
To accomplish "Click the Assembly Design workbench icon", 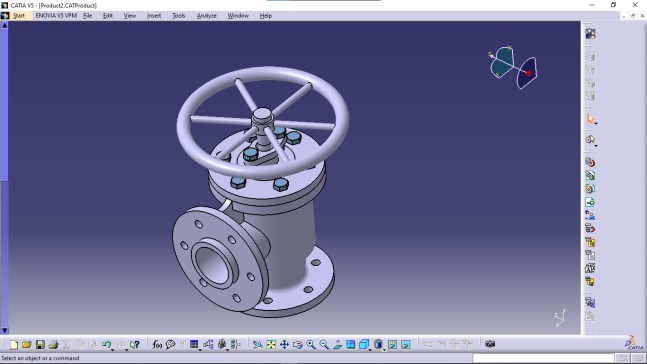I will click(x=590, y=33).
